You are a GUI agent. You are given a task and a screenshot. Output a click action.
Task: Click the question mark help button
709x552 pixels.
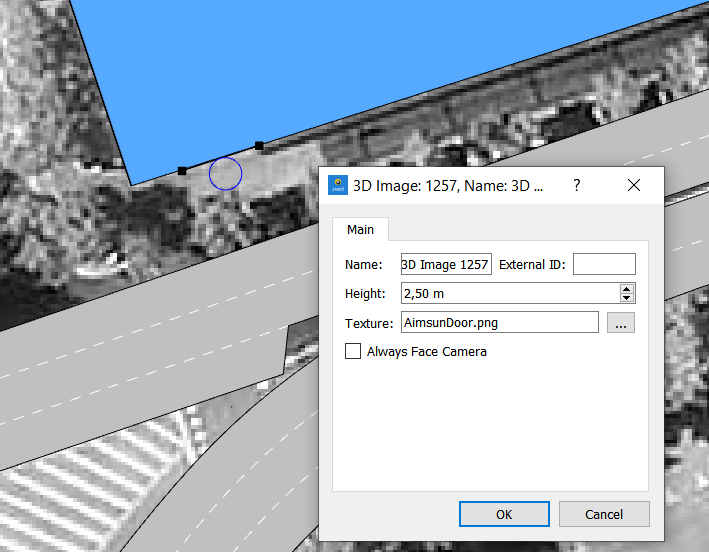coord(576,186)
